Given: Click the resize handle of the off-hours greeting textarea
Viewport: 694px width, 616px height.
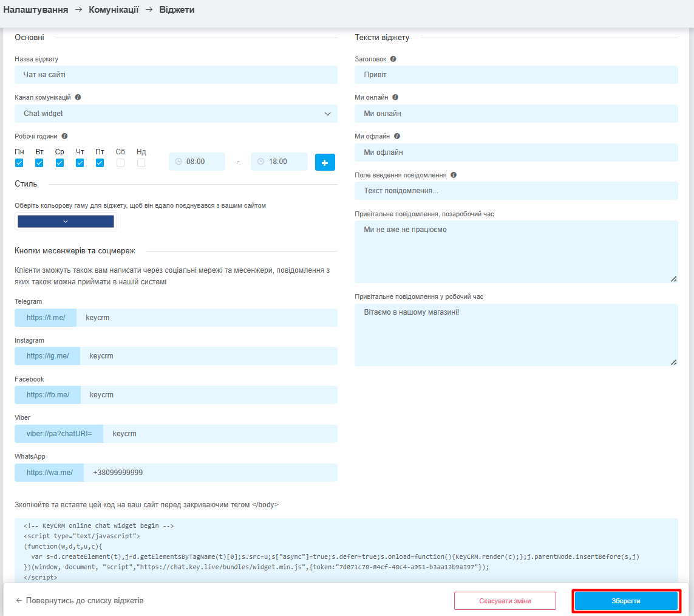Looking at the screenshot, I should point(673,279).
